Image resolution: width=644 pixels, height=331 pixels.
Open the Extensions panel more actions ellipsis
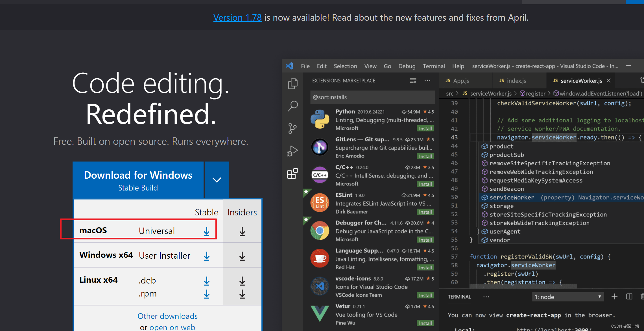(427, 81)
